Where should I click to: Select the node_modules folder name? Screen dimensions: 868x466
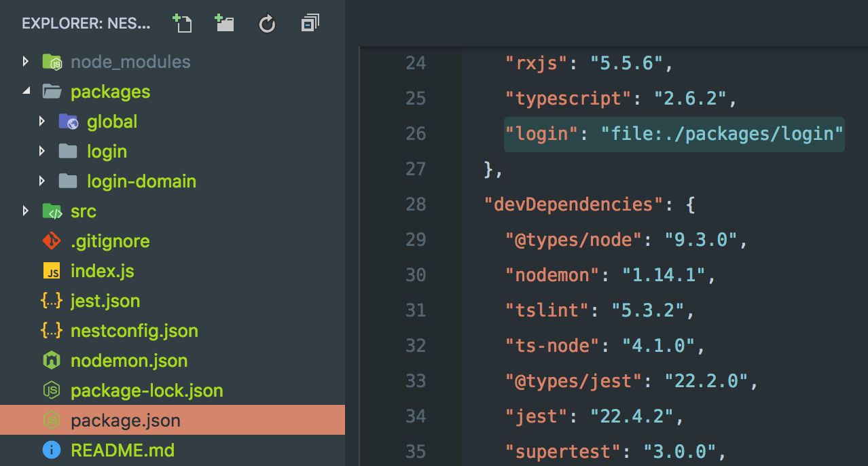coord(130,62)
